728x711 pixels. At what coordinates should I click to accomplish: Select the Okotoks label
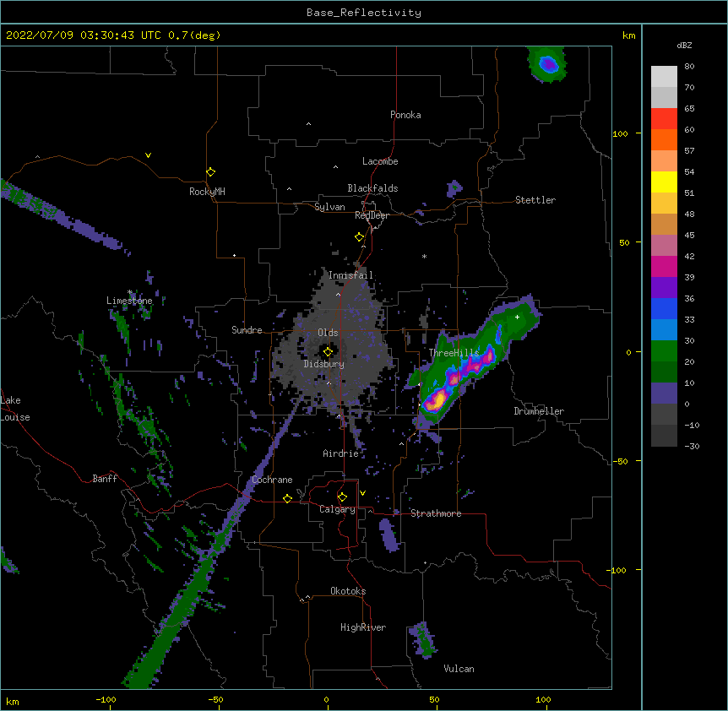tap(348, 591)
